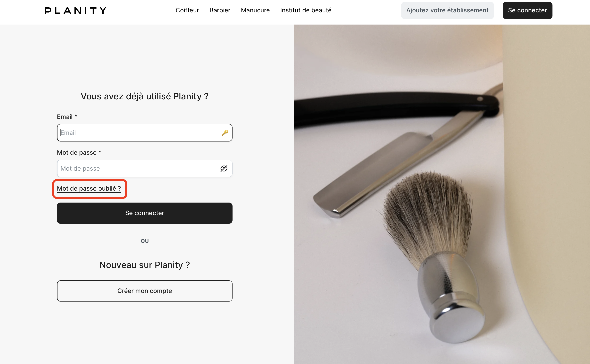Follow the Mot de passe oublié link

tap(89, 189)
